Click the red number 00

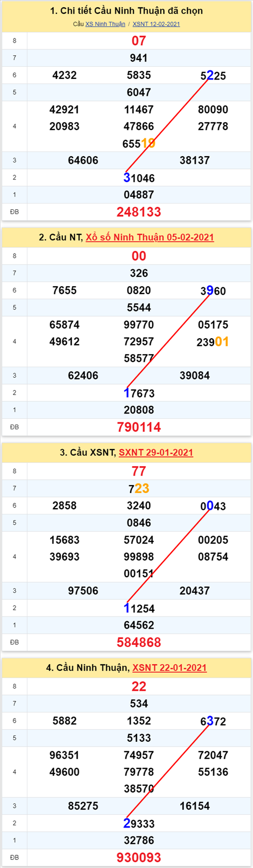139,256
